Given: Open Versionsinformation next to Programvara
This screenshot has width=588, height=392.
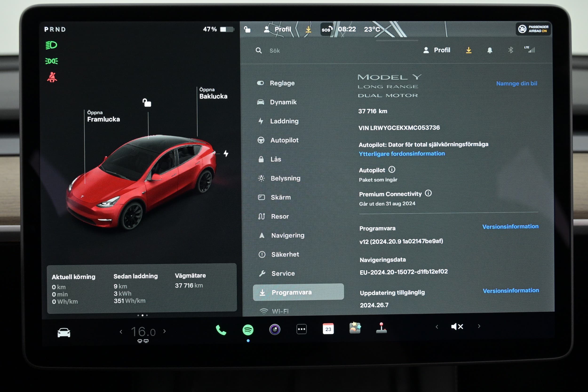Looking at the screenshot, I should click(510, 226).
